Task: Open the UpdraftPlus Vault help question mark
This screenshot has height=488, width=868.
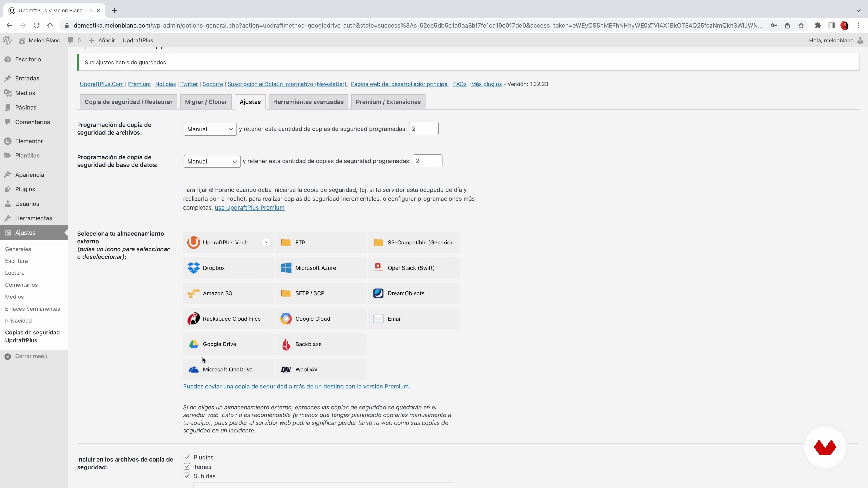Action: 266,242
